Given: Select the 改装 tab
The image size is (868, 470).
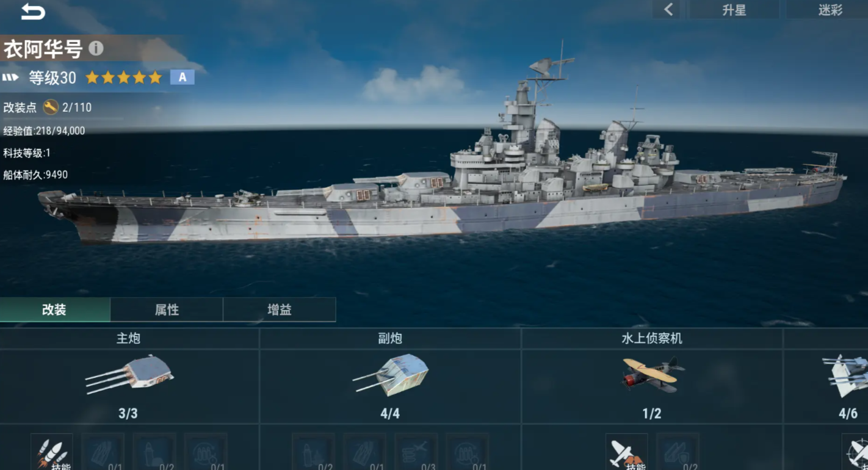Looking at the screenshot, I should (x=55, y=309).
